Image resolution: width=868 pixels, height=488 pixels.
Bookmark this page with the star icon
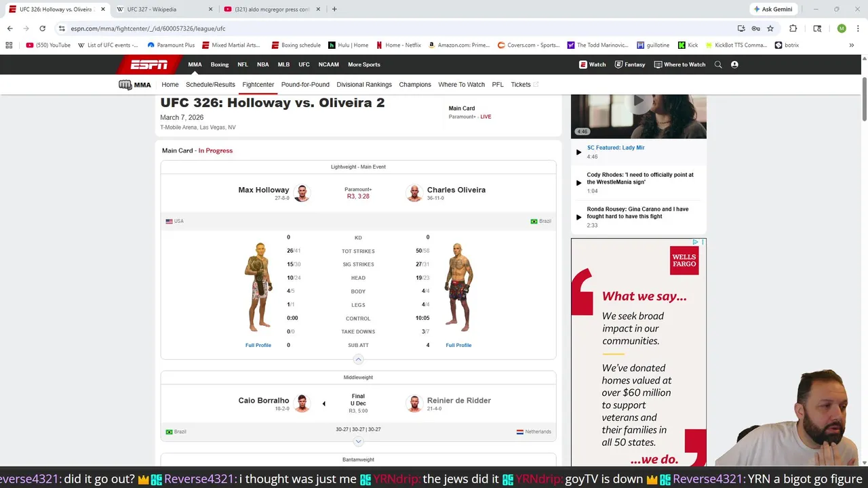click(770, 28)
